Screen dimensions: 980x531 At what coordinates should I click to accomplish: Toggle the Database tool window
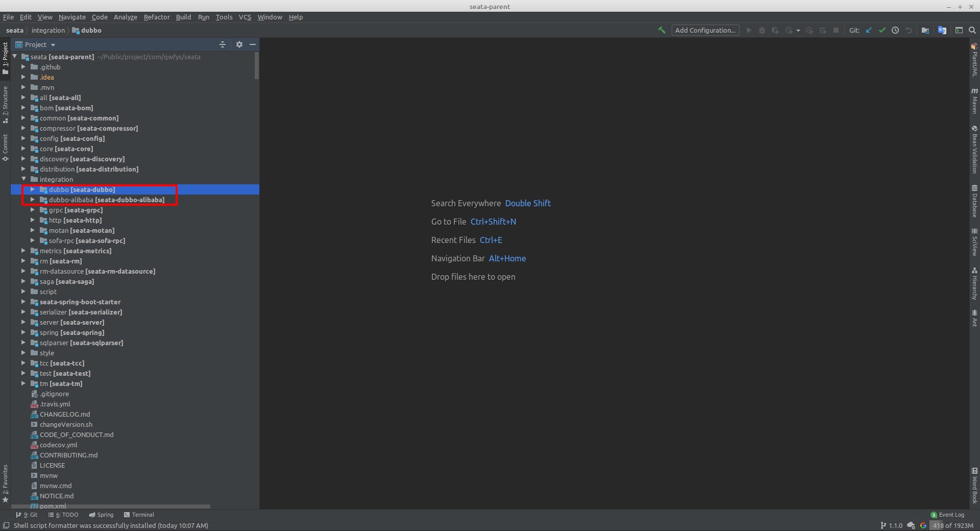pos(974,201)
